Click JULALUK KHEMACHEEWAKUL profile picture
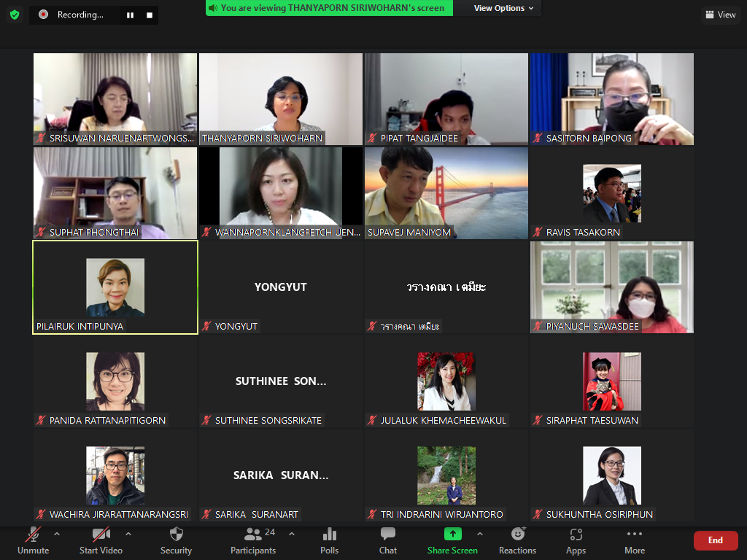The height and width of the screenshot is (560, 747). coord(446,381)
